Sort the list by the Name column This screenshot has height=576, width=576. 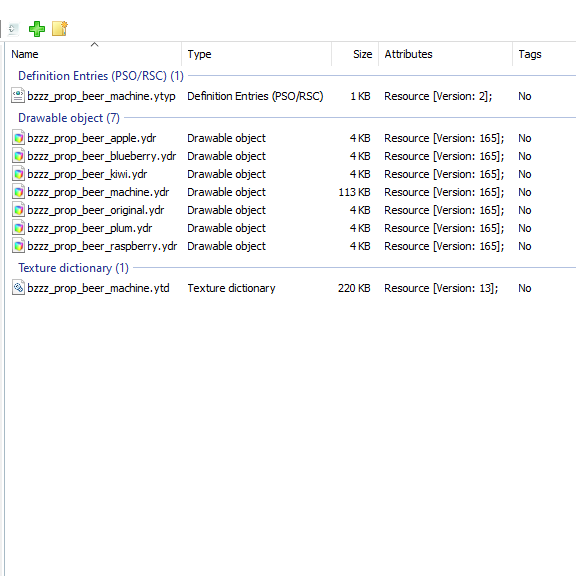[x=94, y=54]
